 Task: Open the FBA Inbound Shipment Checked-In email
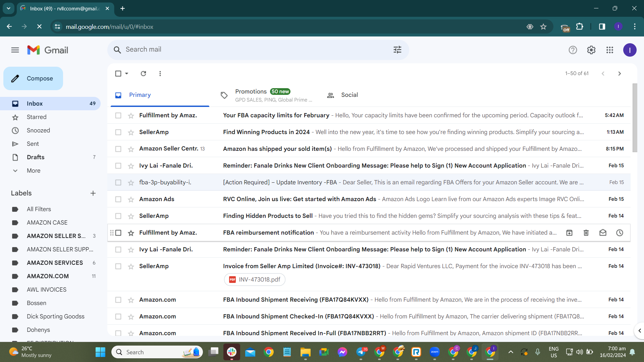(369, 316)
